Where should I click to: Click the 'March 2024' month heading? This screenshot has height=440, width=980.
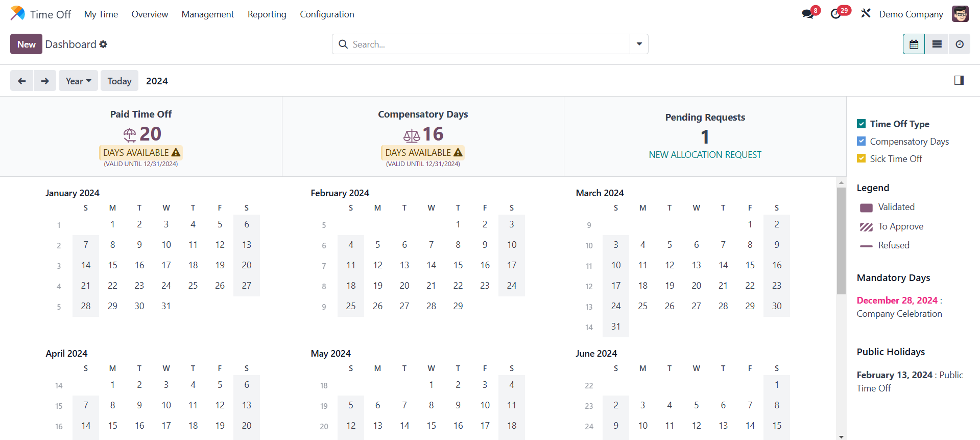600,193
